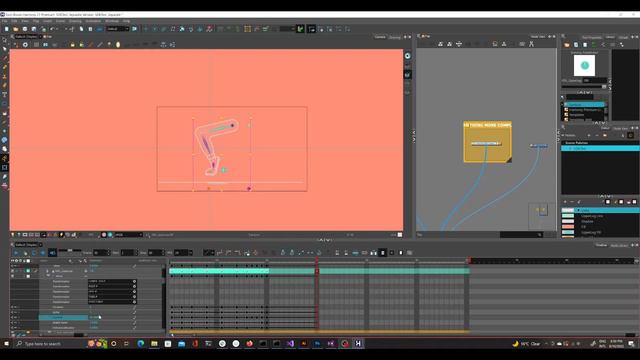This screenshot has width=640, height=360.
Task: Open Microsoft Edge from the taskbar
Action: 141,344
